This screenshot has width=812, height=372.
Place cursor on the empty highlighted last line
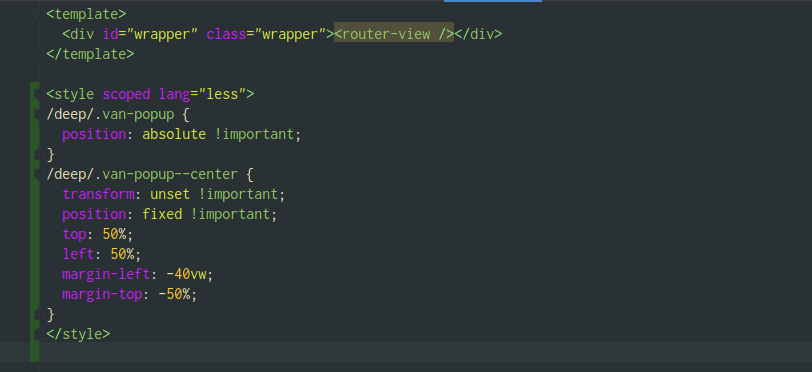425,352
